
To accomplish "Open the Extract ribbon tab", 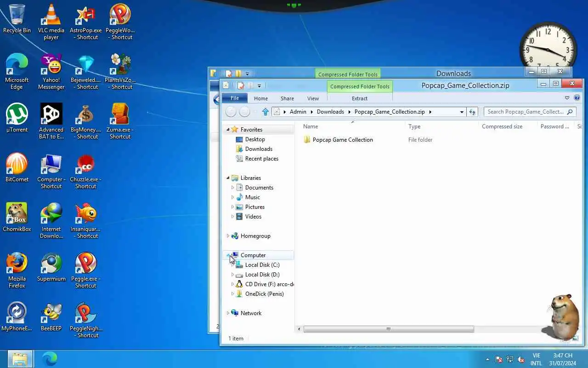I will (x=360, y=98).
